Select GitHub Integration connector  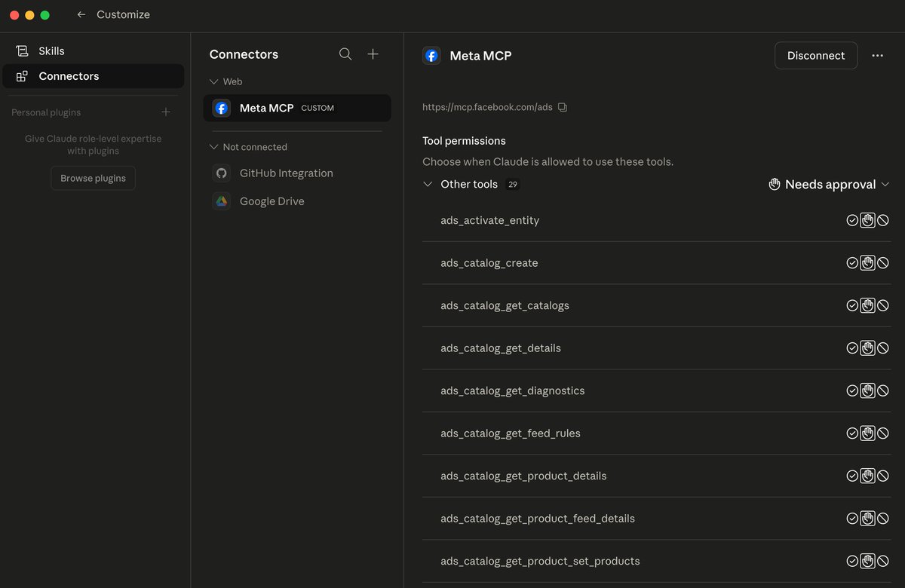(x=297, y=173)
